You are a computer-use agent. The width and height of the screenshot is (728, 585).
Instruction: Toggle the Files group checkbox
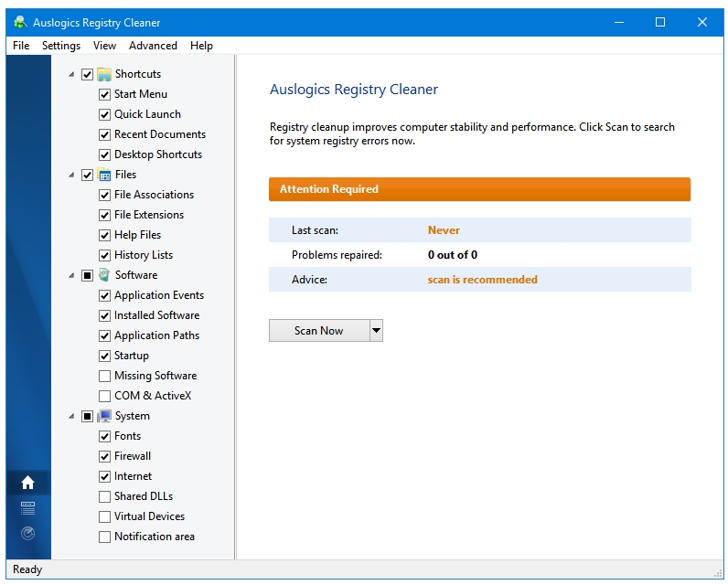pos(87,175)
